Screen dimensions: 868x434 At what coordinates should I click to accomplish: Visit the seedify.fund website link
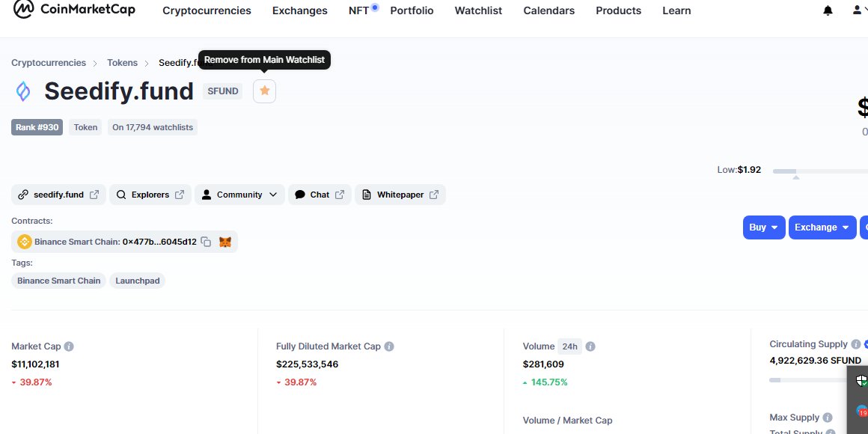[x=58, y=194]
